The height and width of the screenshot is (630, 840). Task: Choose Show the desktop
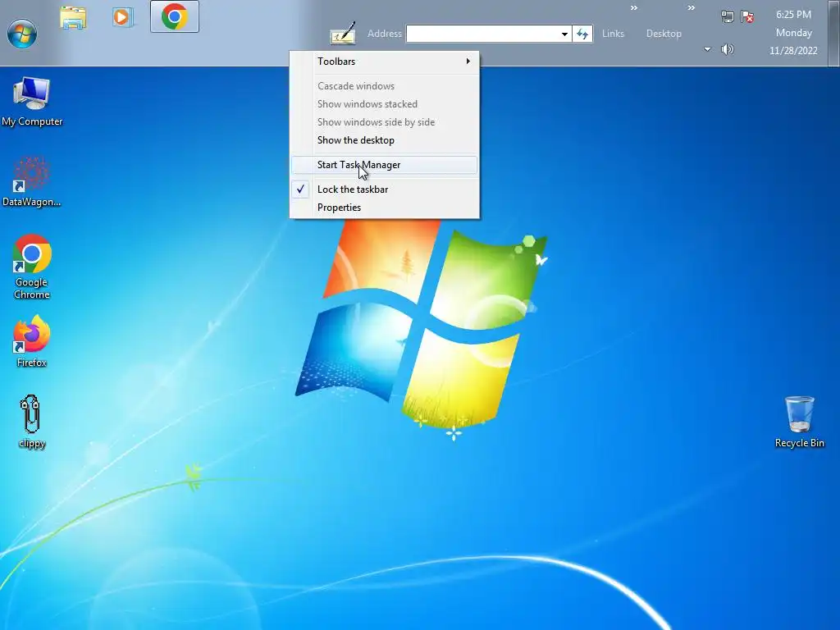[384, 139]
